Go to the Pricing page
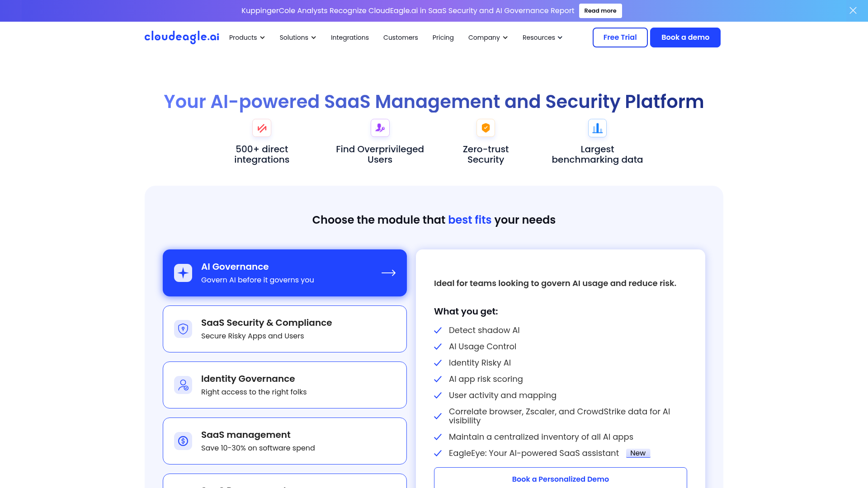Screen dimensions: 868x488 coord(443,38)
